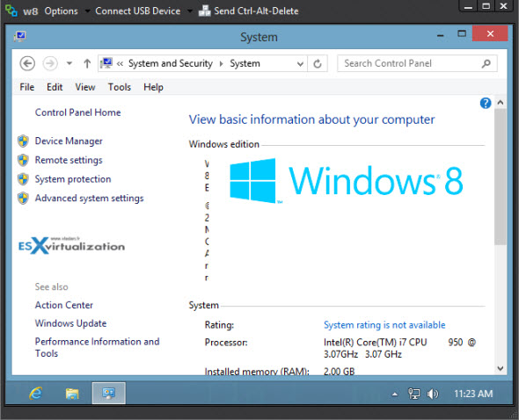Click the Back navigation arrow
The image size is (519, 420).
click(27, 63)
